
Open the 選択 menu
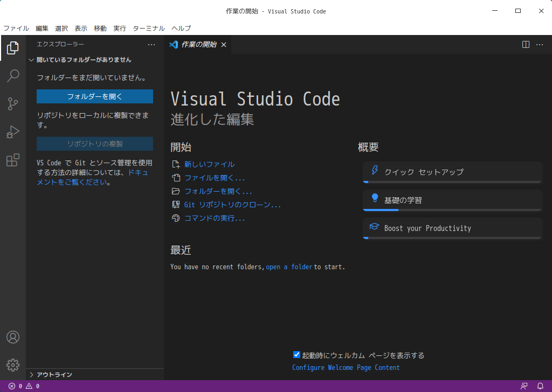(x=61, y=29)
